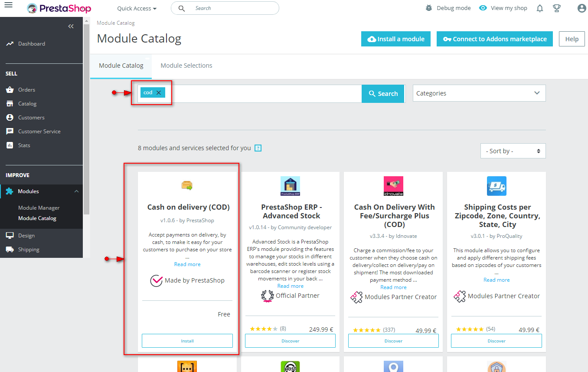
Task: Open the Categories dropdown
Action: pos(479,93)
